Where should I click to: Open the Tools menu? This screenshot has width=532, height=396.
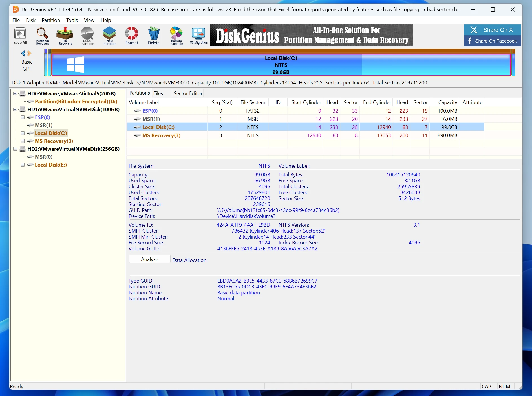tap(72, 20)
